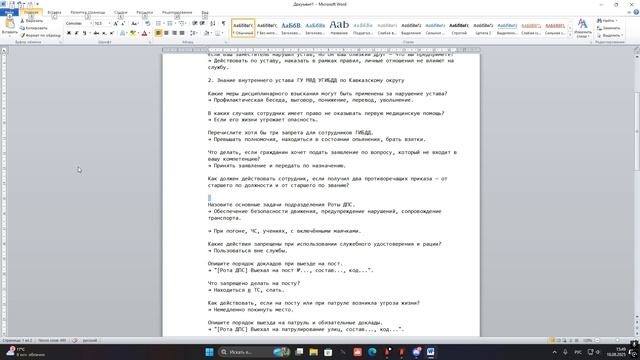The width and height of the screenshot is (640, 360).
Task: Open the Windows Start menu
Action: [209, 352]
